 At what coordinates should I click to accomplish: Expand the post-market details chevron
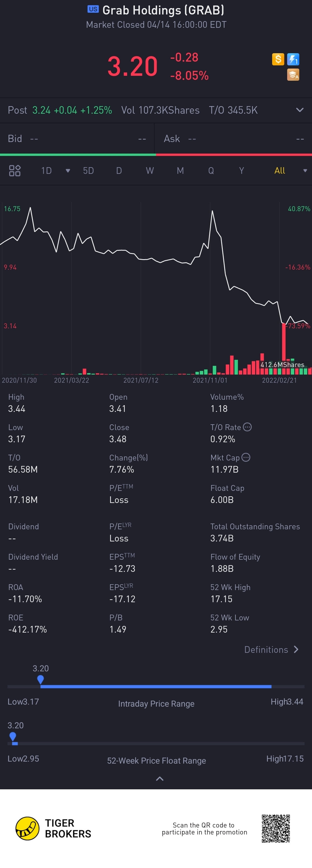(300, 110)
